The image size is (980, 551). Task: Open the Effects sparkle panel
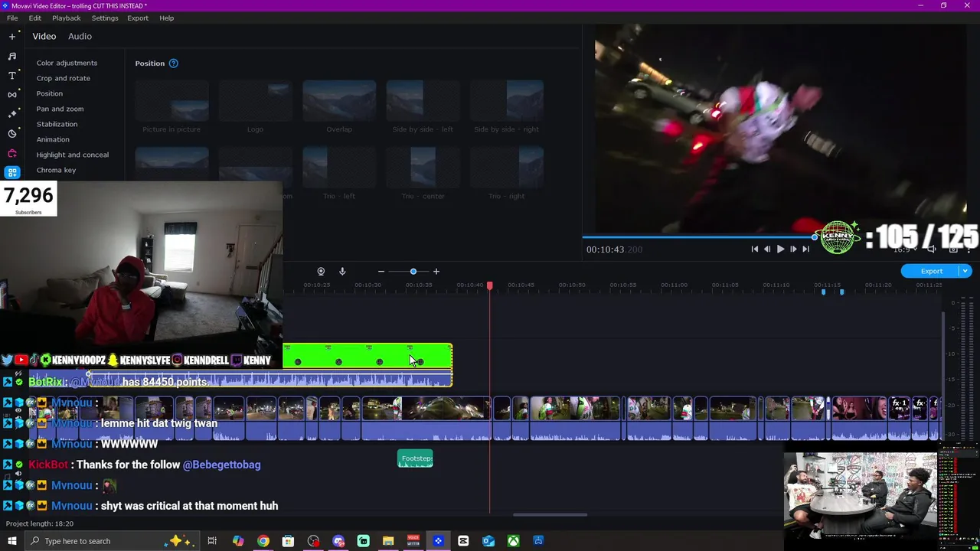click(x=12, y=113)
